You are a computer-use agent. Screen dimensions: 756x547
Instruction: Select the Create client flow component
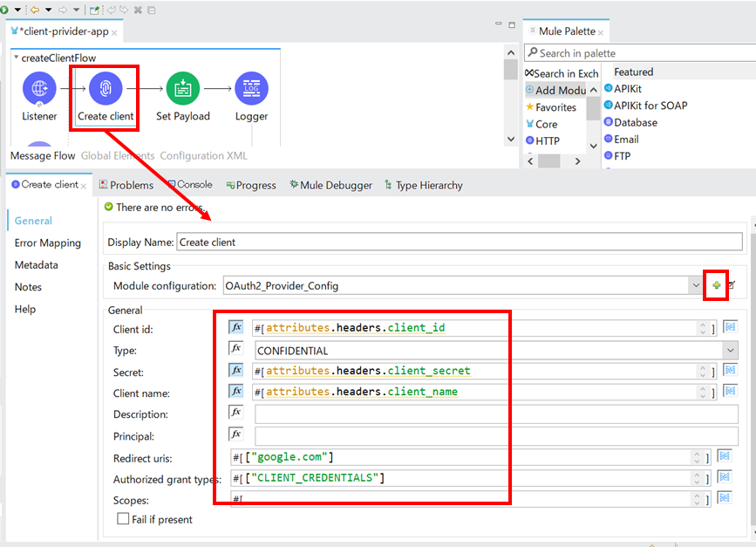[106, 88]
